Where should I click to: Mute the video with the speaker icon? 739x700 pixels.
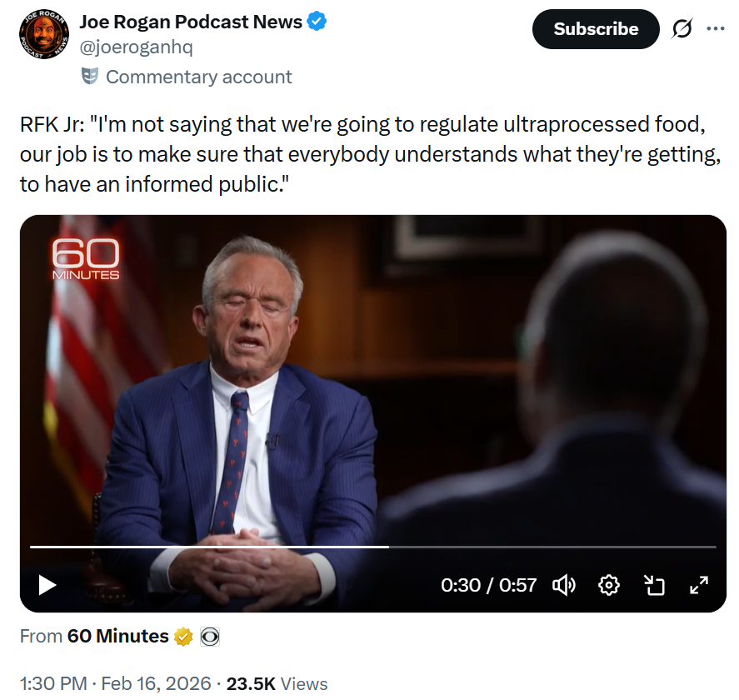click(x=564, y=585)
